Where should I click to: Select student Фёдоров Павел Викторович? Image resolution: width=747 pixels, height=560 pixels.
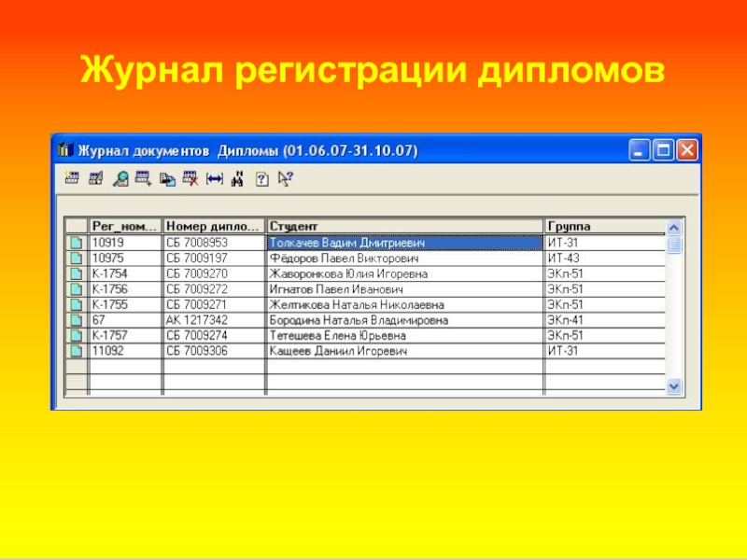click(x=405, y=259)
